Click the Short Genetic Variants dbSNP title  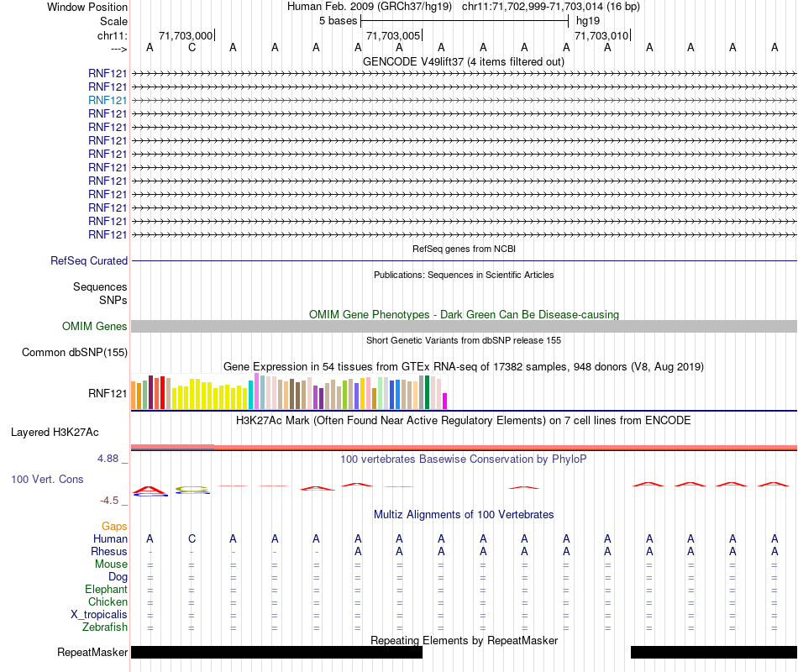464,340
